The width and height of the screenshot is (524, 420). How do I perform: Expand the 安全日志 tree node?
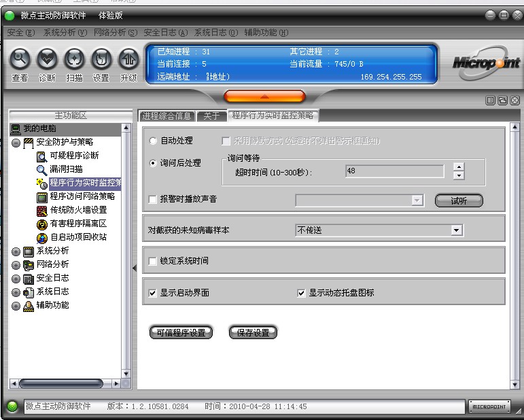tap(16, 279)
